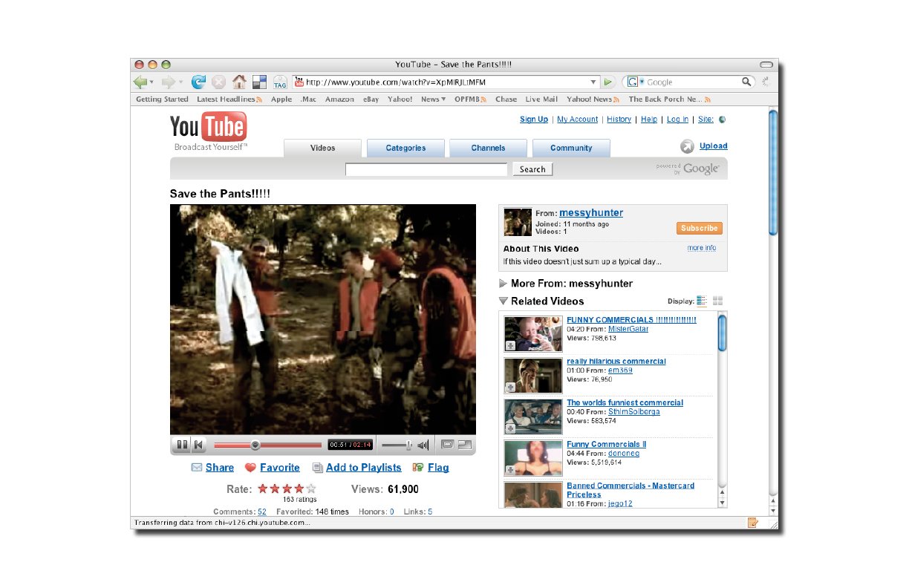909x588 pixels.
Task: Collapse the Related Videos section
Action: (x=504, y=301)
